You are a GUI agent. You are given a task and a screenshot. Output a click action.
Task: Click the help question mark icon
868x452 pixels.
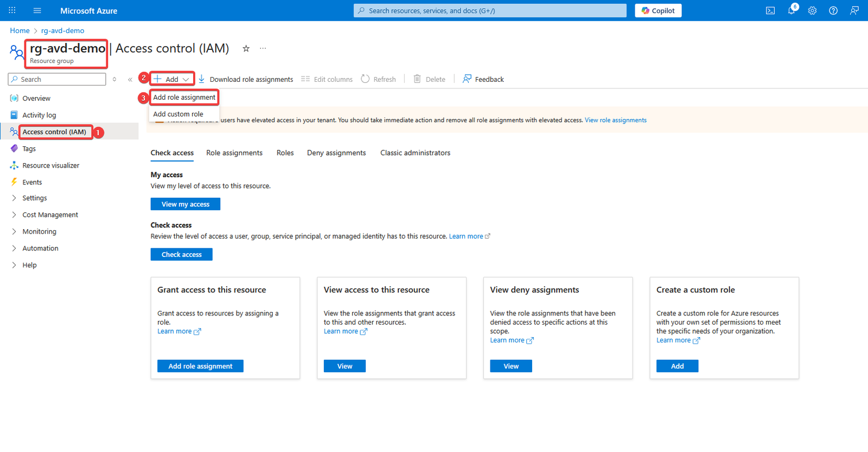click(x=833, y=11)
